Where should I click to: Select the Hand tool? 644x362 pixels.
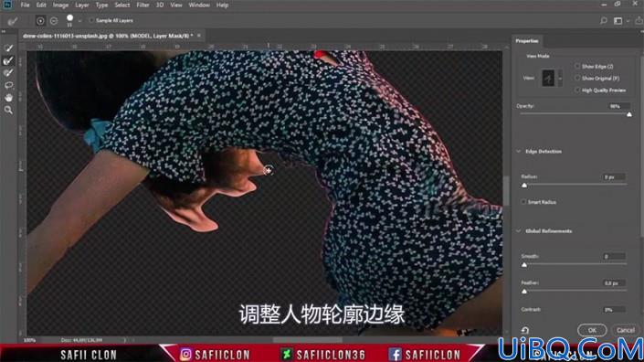tap(8, 98)
